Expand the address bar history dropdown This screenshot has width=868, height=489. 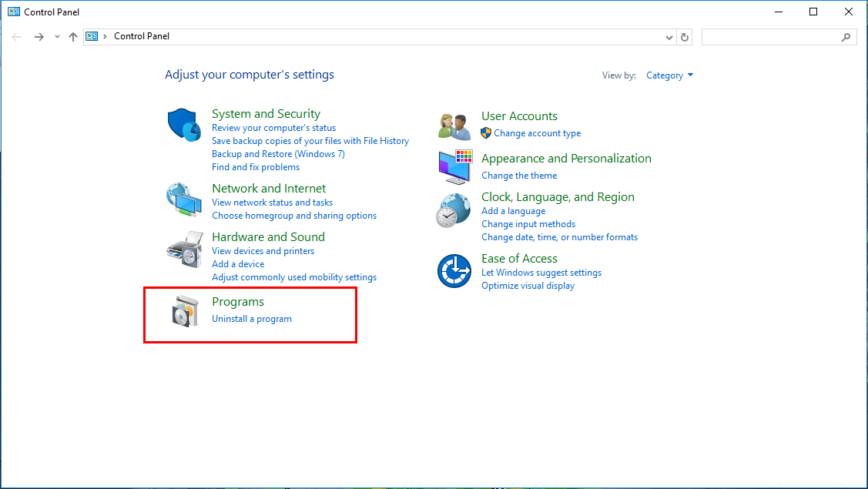click(669, 37)
